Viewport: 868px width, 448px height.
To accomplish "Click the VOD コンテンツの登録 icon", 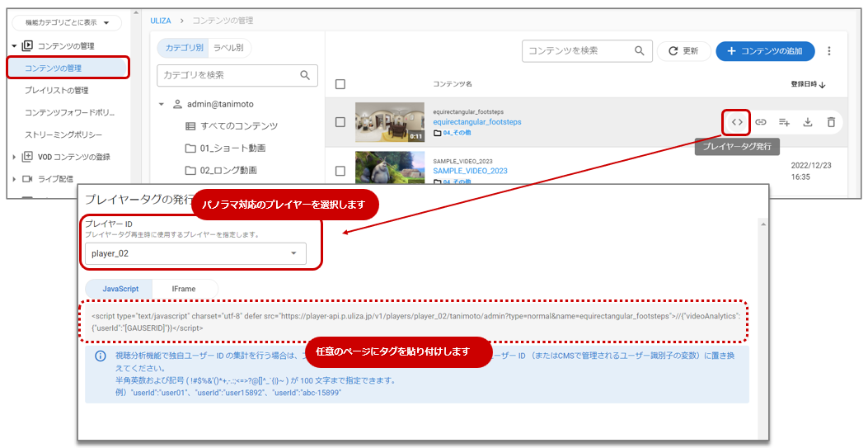I will 27,157.
